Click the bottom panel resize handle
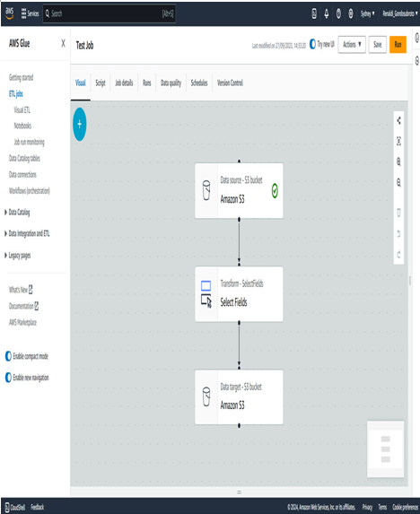The width and height of the screenshot is (420, 514). point(239,492)
